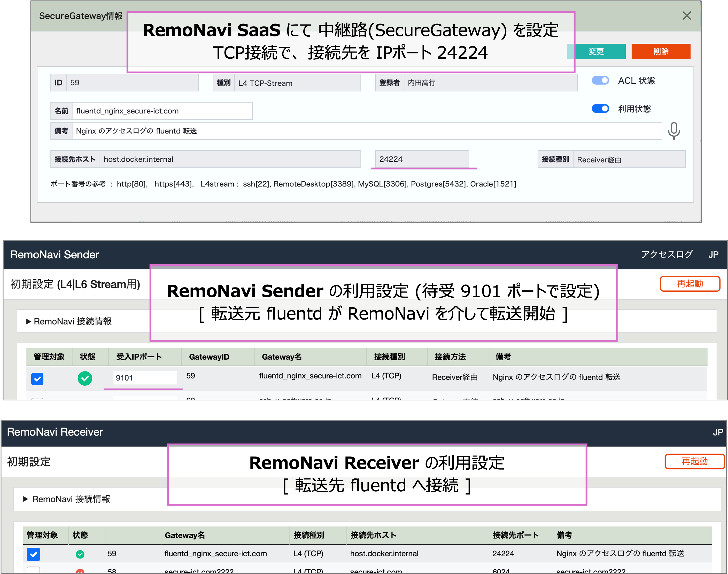Viewport: 728px width, 574px height.
Task: Click JP language item in Receiver header
Action: (x=718, y=432)
